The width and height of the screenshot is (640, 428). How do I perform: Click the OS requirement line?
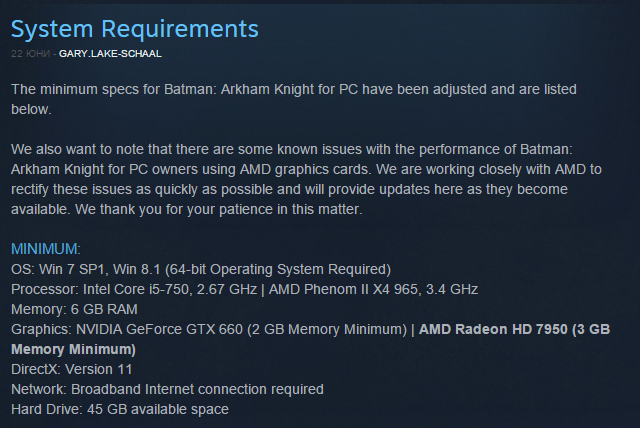(200, 269)
